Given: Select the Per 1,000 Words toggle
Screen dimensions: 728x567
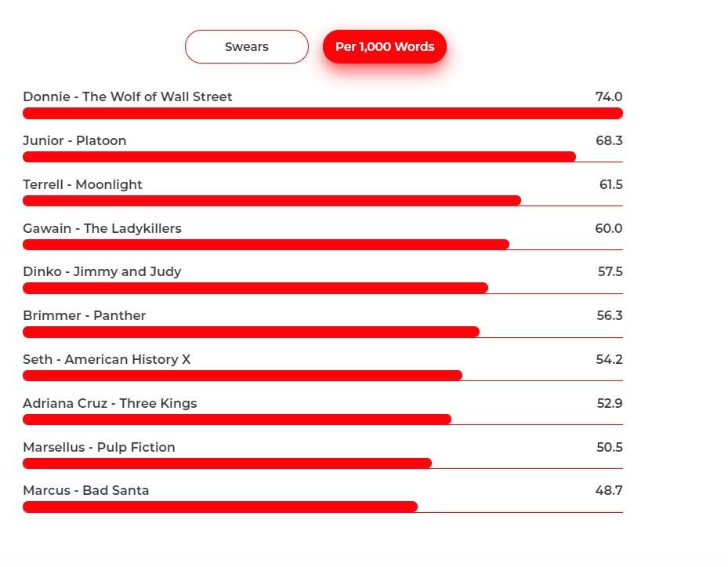Looking at the screenshot, I should pos(385,47).
